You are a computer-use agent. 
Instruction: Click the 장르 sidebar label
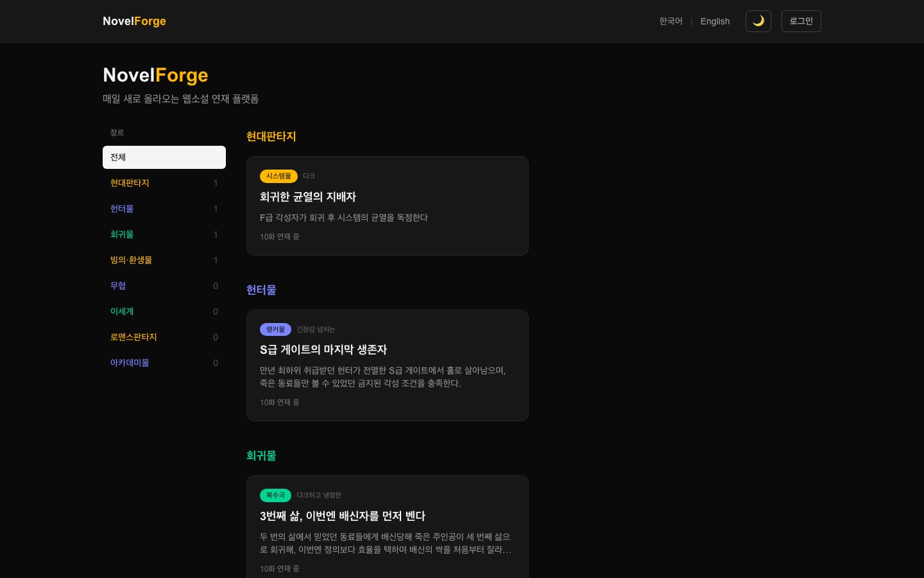coord(117,132)
